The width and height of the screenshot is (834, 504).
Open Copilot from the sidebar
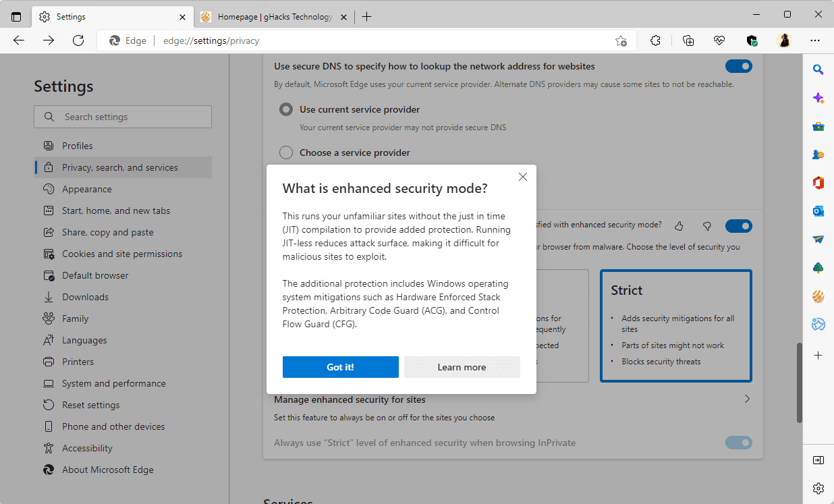tap(818, 98)
